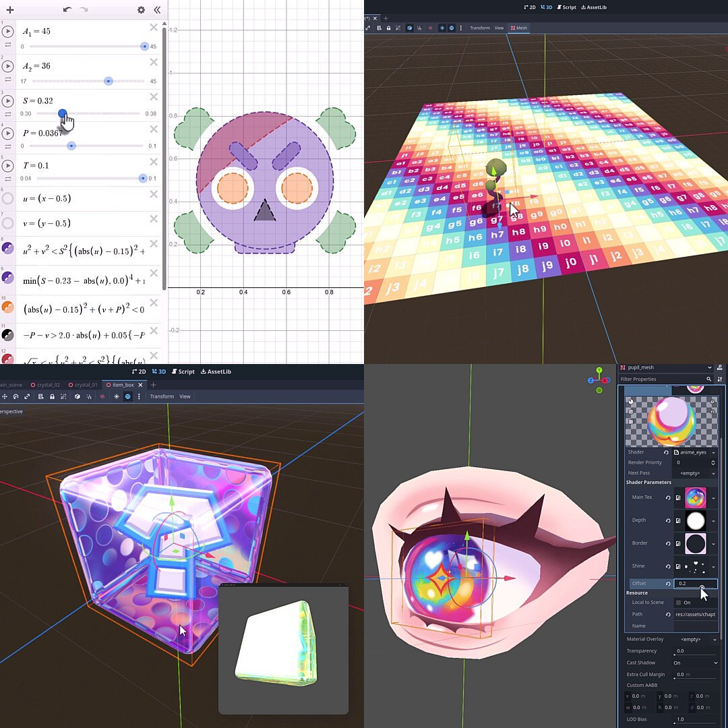Open the View menu in top-right Godot window

pos(499,28)
